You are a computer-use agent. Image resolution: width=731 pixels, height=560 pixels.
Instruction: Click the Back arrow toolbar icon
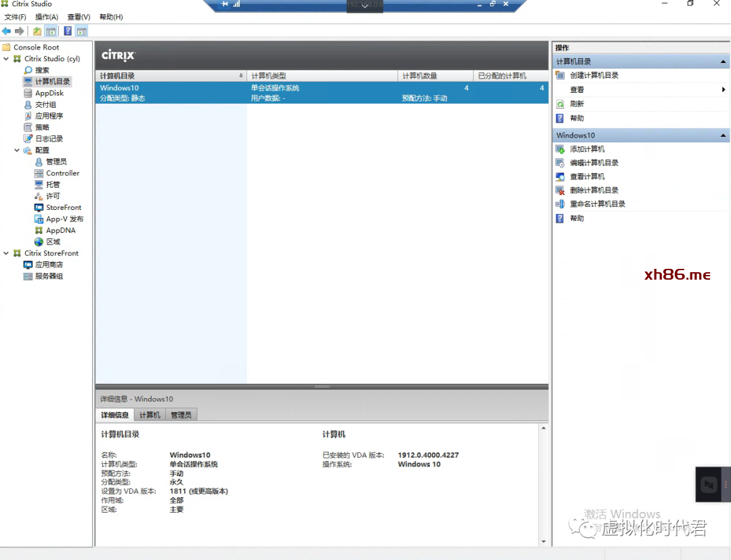click(7, 31)
